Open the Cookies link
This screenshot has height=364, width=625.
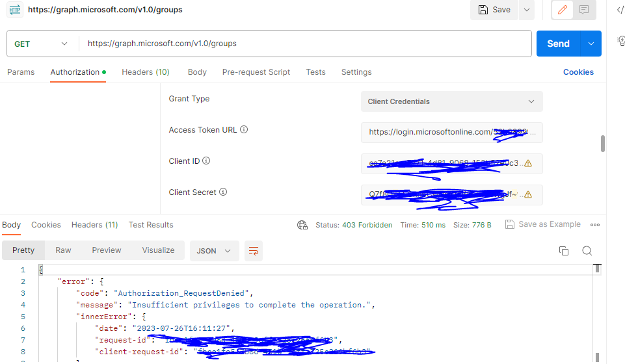pyautogui.click(x=578, y=72)
